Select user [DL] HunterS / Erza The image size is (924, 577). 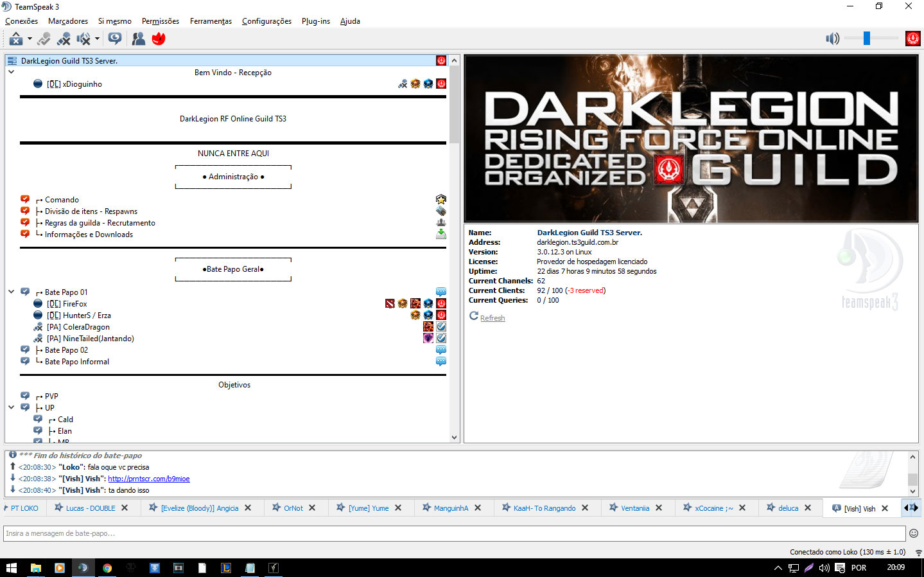78,315
